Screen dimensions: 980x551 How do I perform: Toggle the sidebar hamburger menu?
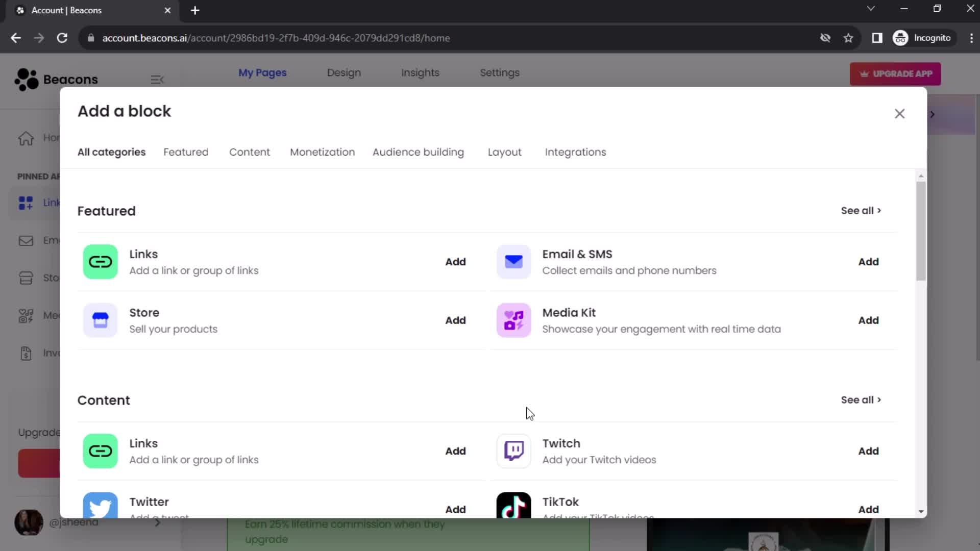coord(158,80)
